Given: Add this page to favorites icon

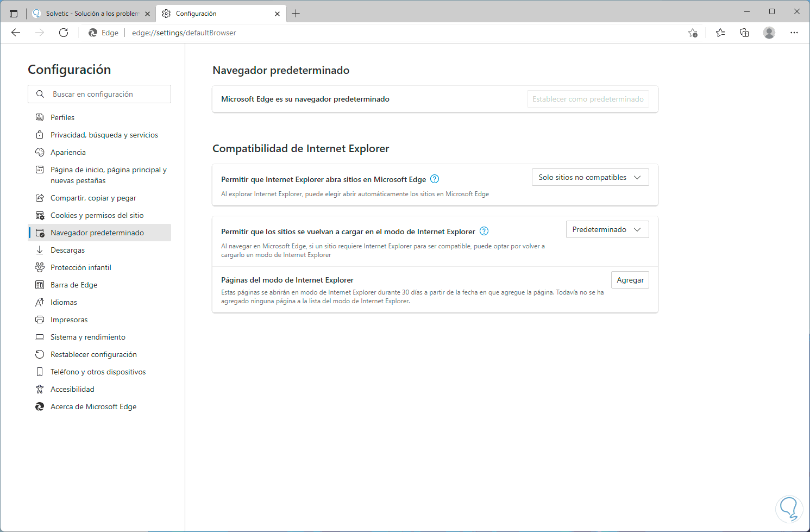Looking at the screenshot, I should click(x=693, y=33).
